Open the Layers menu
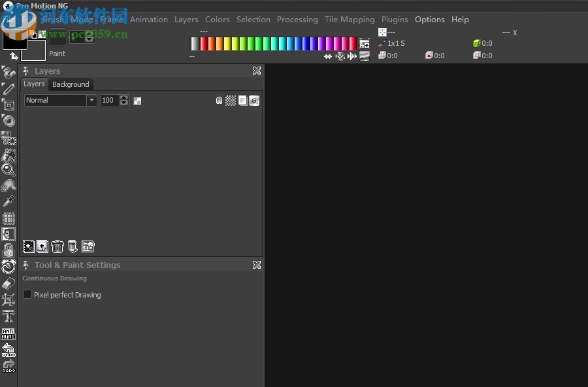The width and height of the screenshot is (588, 387). click(186, 20)
